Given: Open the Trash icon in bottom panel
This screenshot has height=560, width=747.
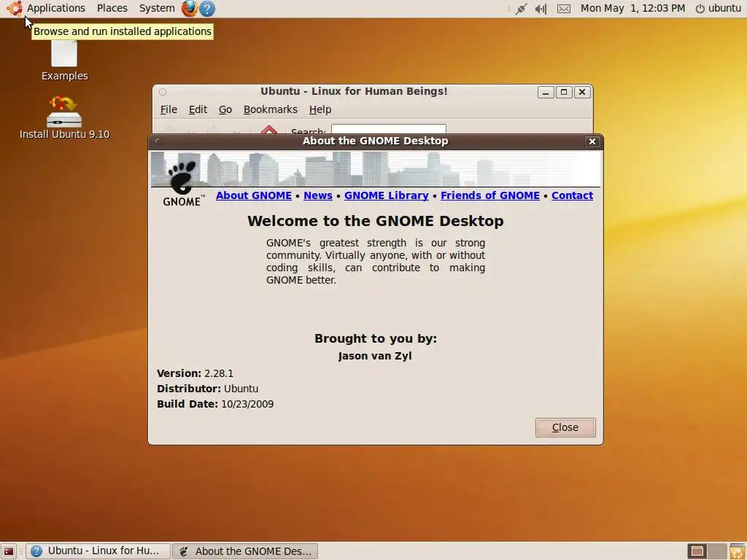Looking at the screenshot, I should 738,551.
